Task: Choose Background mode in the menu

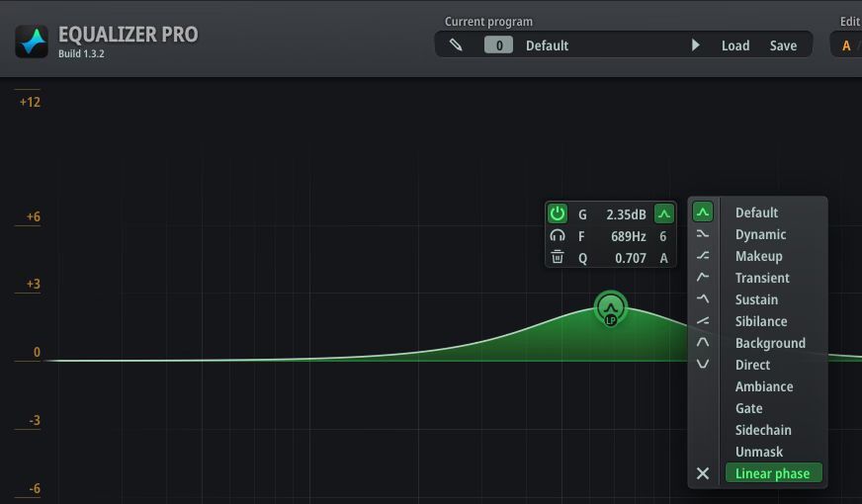Action: 770,344
